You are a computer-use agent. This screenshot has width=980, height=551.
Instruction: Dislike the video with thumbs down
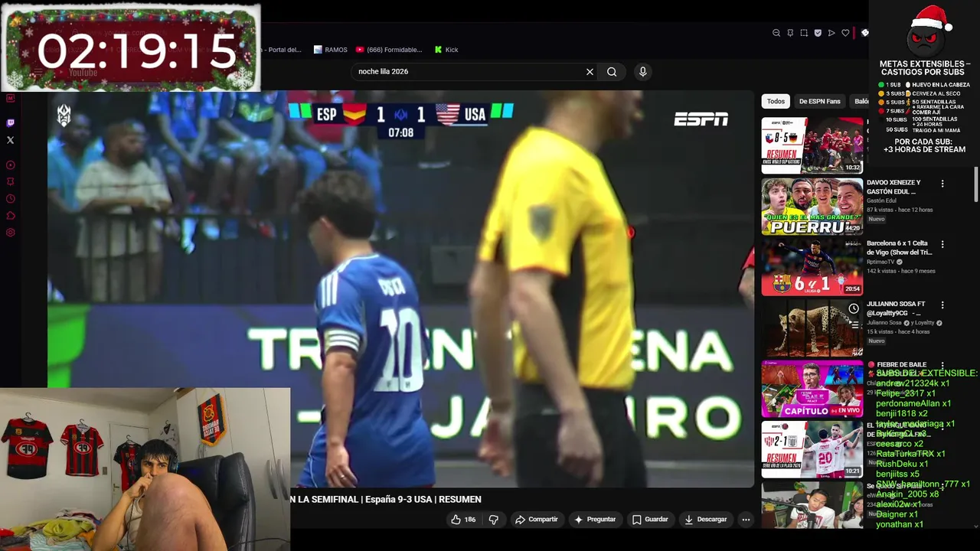coord(494,520)
